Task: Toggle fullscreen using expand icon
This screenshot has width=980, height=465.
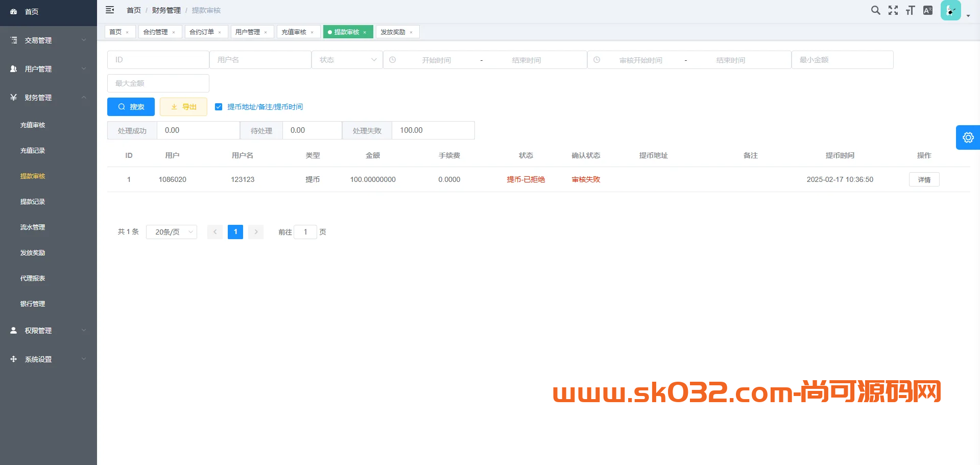Action: 893,10
